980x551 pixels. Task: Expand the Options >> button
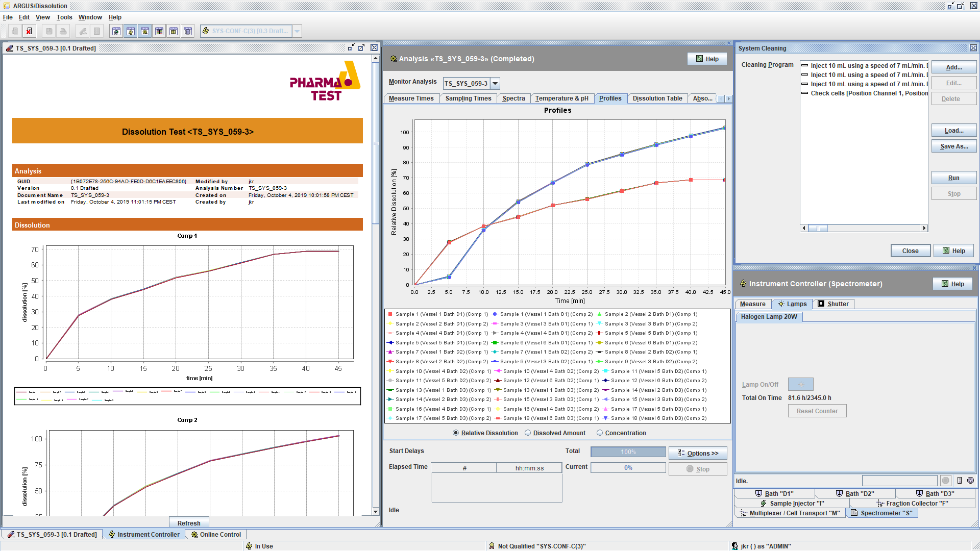(x=697, y=453)
